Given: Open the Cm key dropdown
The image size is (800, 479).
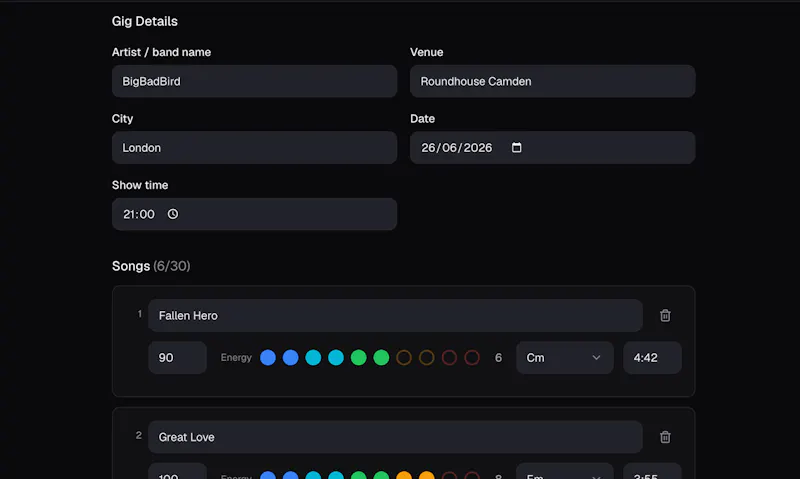Looking at the screenshot, I should [564, 358].
